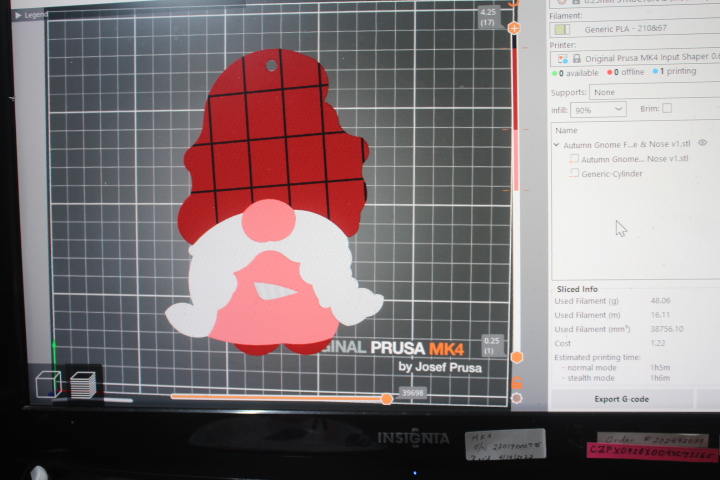The image size is (720, 480).
Task: Select the Autumn Gnome... Nose v1.stl child row
Action: point(634,159)
